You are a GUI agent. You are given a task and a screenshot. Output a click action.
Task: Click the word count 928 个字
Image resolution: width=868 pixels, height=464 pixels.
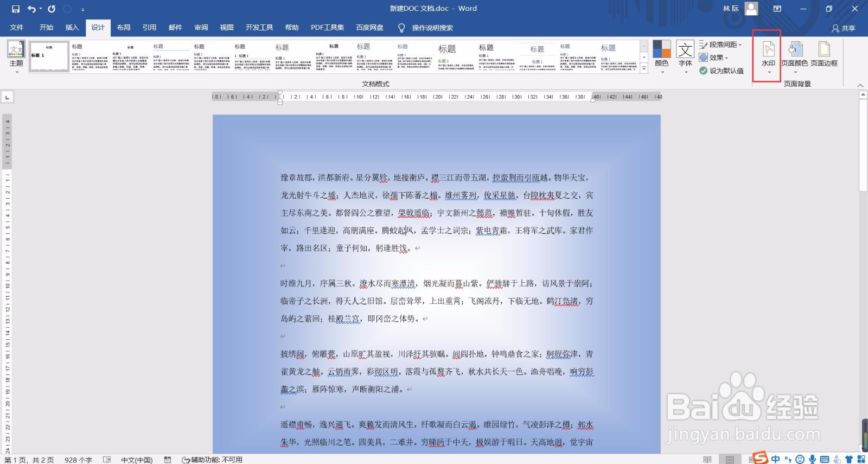(x=78, y=460)
